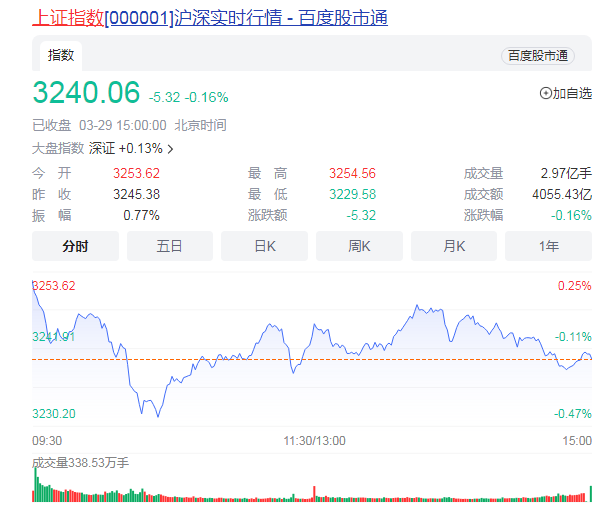Click the 最高 value 3254.56

(352, 173)
